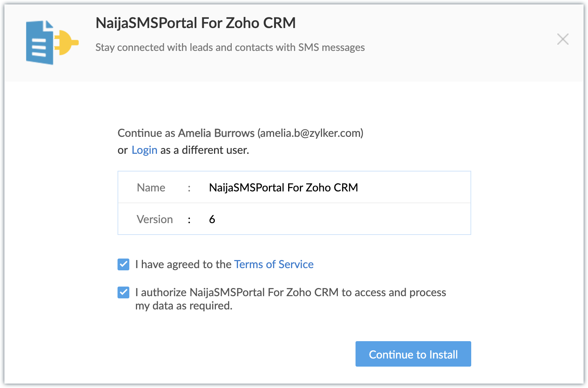Image resolution: width=588 pixels, height=388 pixels.
Task: Click the version number 6
Action: 212,219
